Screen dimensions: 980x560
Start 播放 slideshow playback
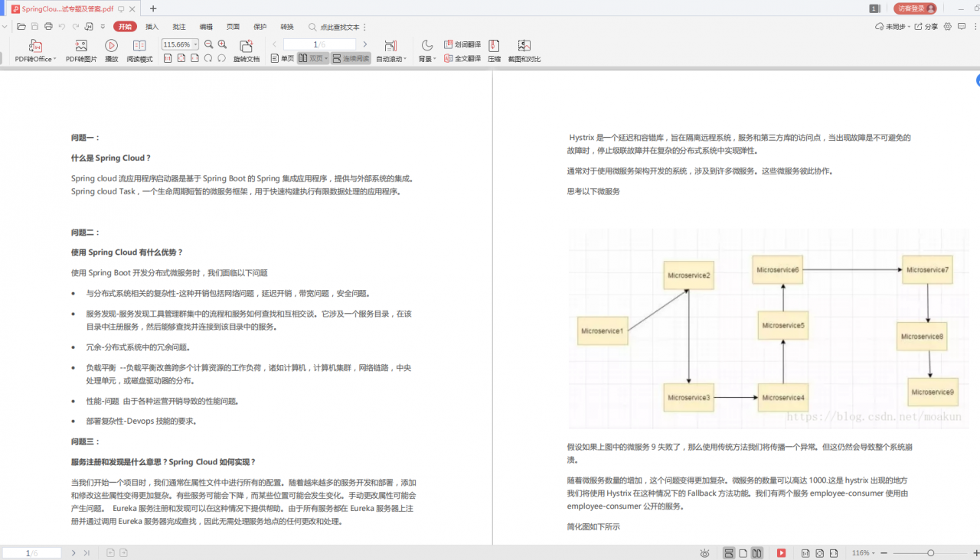110,50
